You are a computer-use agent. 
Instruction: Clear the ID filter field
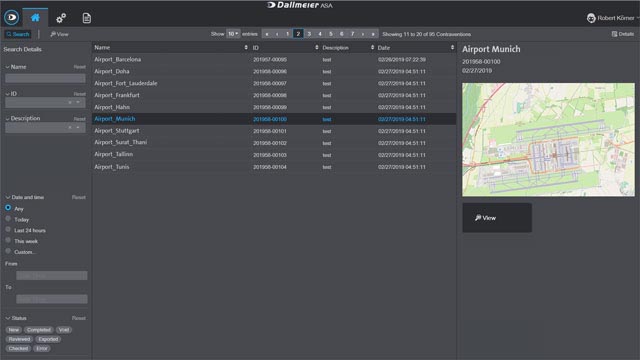pos(70,102)
